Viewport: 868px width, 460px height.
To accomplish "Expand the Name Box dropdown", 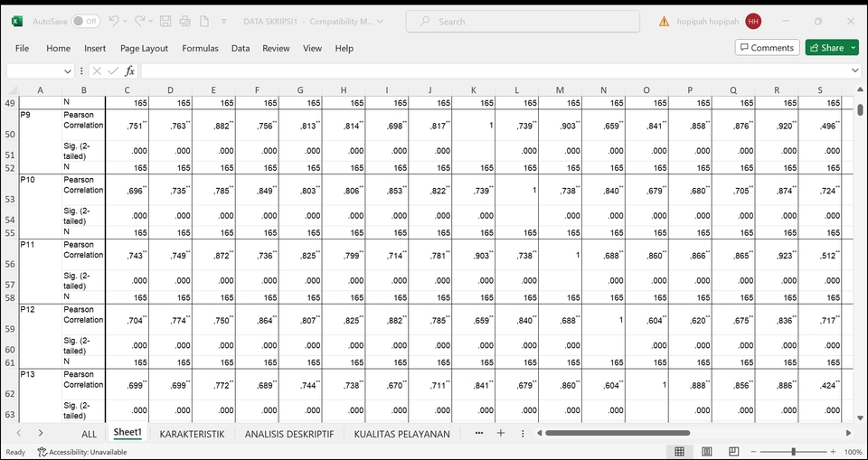I will [x=68, y=70].
